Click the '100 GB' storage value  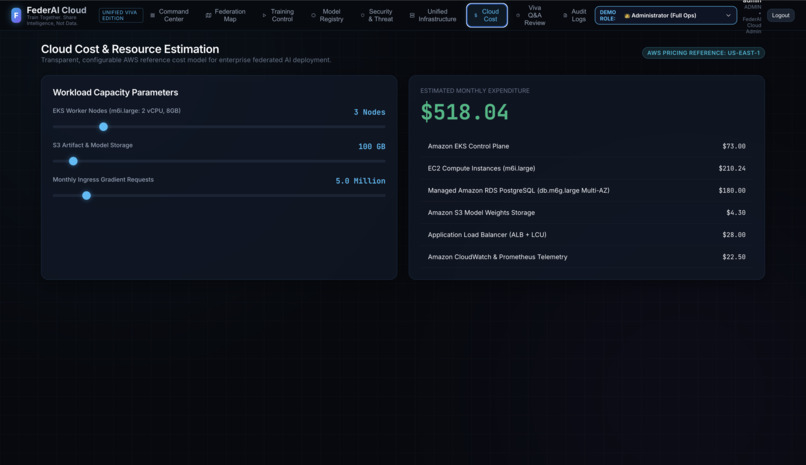(x=372, y=146)
